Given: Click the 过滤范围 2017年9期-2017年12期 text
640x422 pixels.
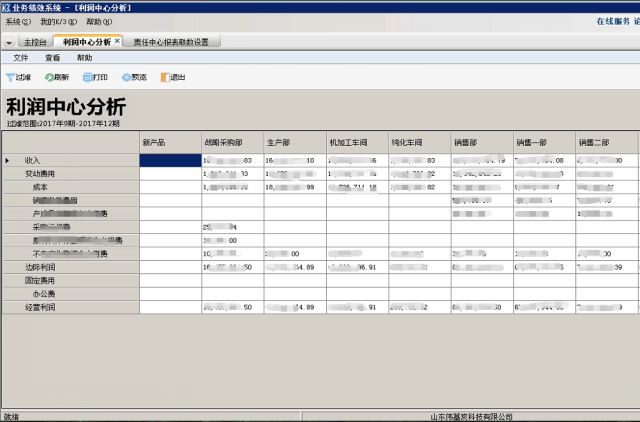Looking at the screenshot, I should 63,124.
